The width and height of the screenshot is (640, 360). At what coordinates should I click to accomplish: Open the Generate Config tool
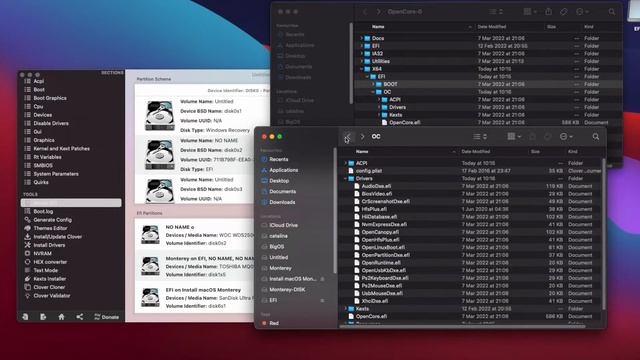pyautogui.click(x=52, y=220)
